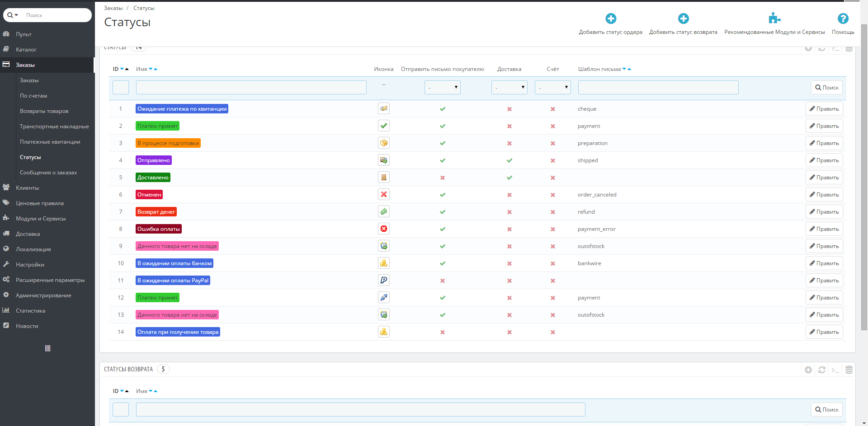Screen dimensions: 868x426
Task: Open the Счёт filter dropdown
Action: coord(552,88)
